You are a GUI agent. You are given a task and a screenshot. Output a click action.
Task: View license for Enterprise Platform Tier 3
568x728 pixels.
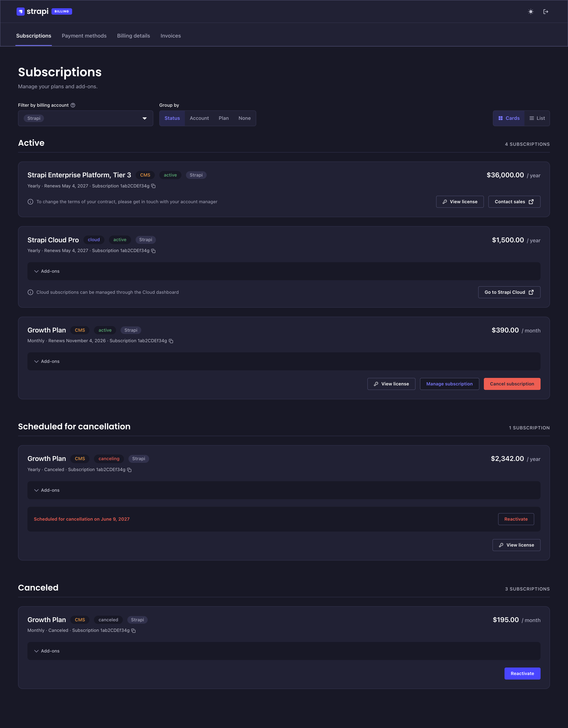[460, 202]
